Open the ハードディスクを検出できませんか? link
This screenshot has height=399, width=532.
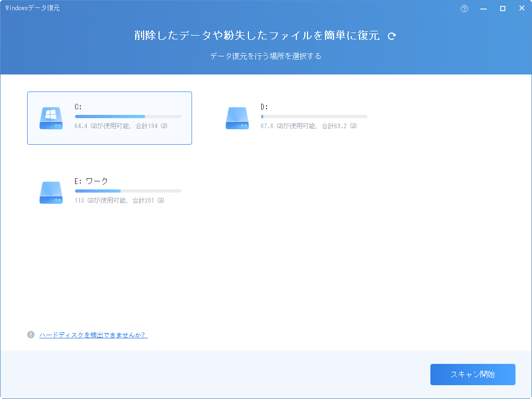coord(93,335)
